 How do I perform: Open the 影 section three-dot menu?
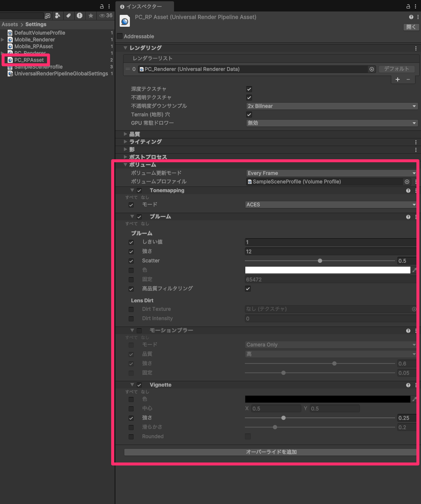click(x=416, y=150)
